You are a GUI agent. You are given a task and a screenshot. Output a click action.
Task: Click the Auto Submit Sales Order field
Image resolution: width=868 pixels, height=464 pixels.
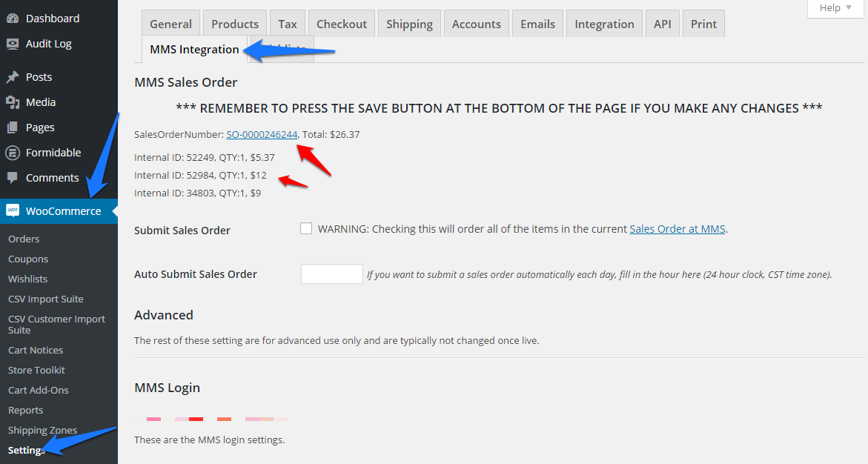[331, 274]
